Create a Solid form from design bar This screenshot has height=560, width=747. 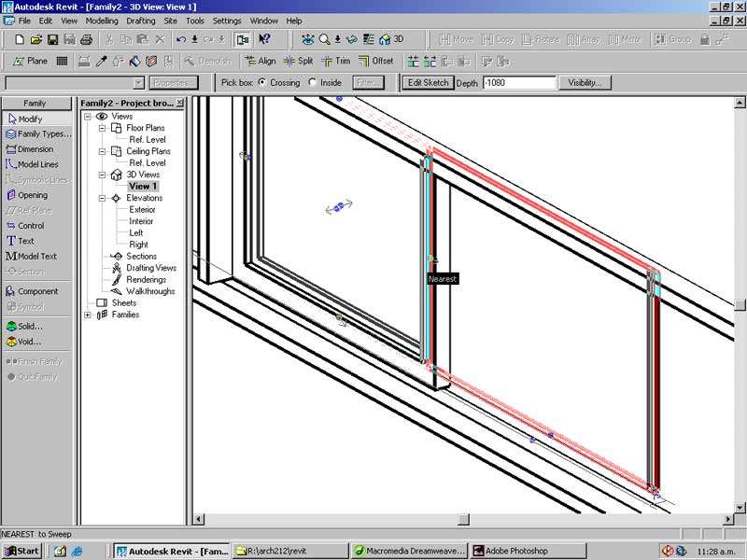[24, 326]
